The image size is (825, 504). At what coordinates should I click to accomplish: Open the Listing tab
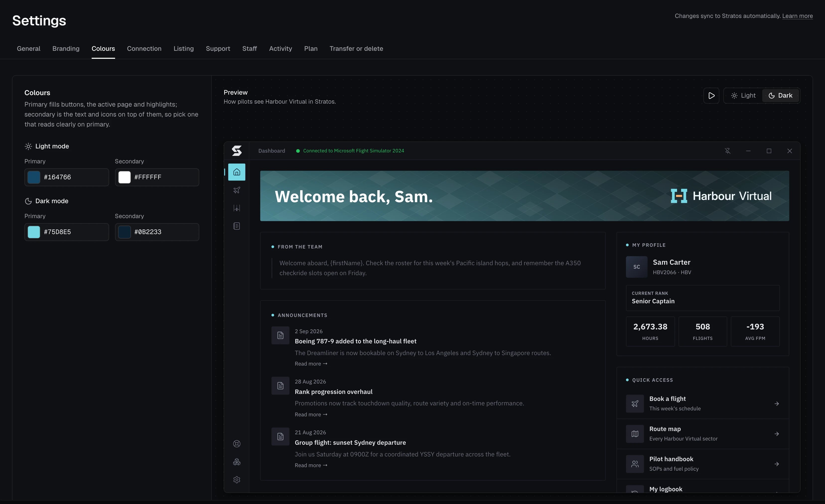pyautogui.click(x=184, y=49)
